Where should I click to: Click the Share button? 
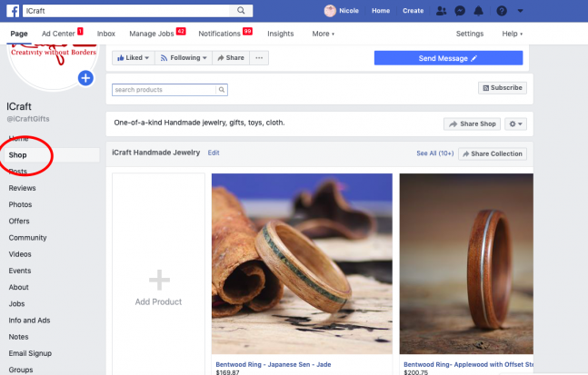[x=231, y=58]
